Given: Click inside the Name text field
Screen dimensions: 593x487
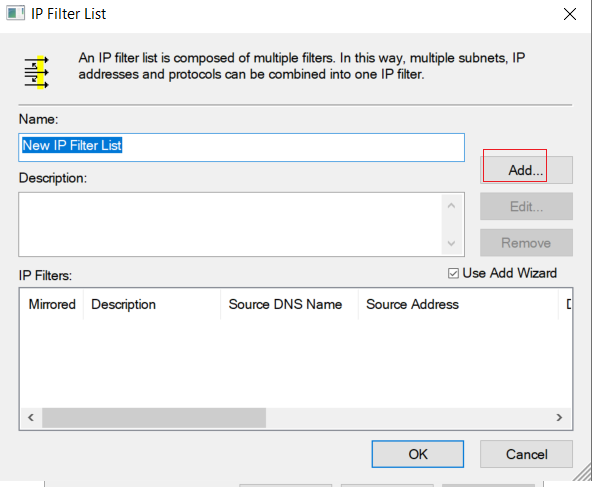Looking at the screenshot, I should pyautogui.click(x=241, y=147).
